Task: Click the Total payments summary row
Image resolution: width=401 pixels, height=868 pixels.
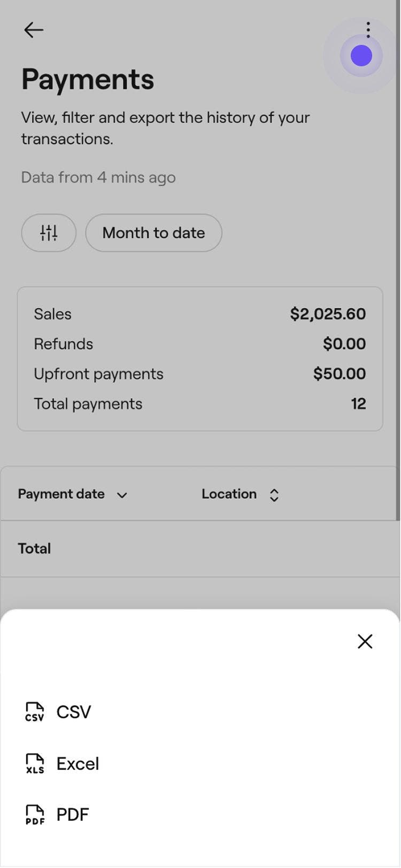Action: [x=199, y=404]
